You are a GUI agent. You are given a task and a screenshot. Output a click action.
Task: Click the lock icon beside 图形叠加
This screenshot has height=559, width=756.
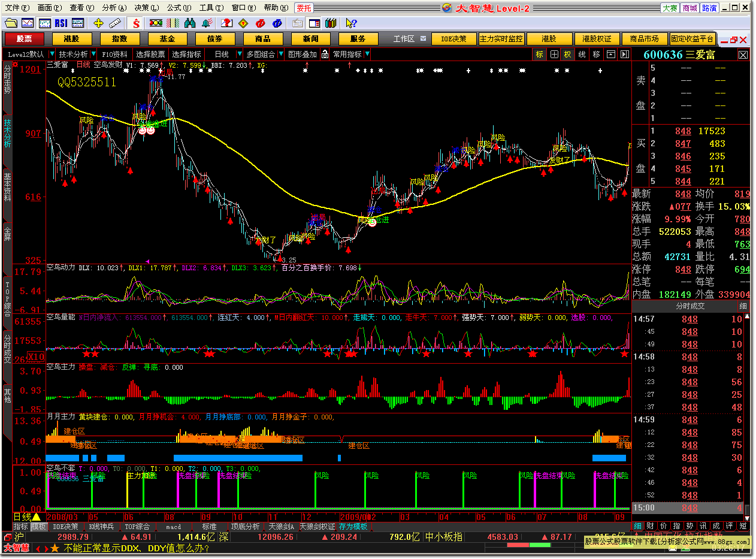point(325,54)
